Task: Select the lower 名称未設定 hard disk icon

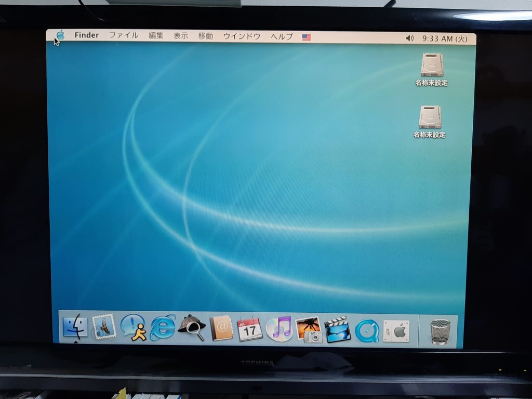Action: pos(430,117)
